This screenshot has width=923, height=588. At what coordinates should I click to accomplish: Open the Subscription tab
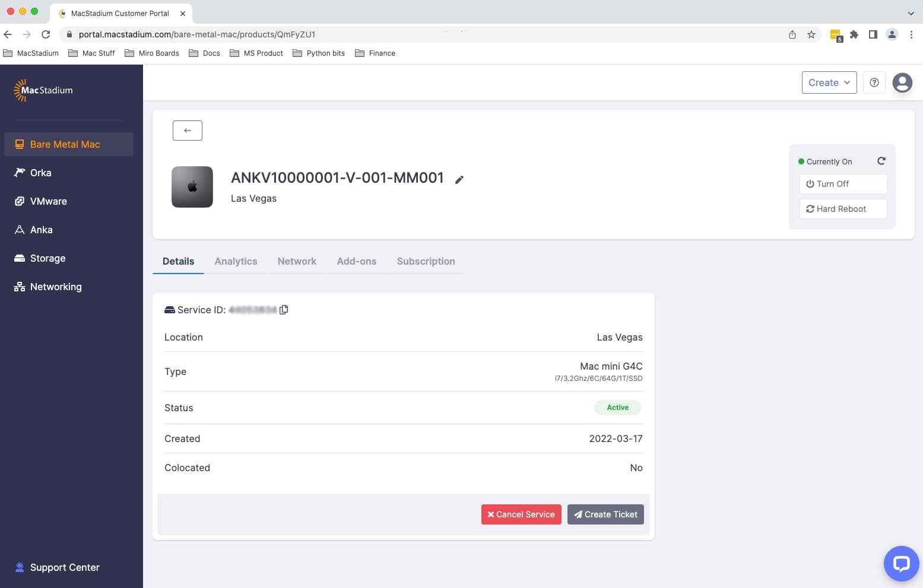(426, 261)
